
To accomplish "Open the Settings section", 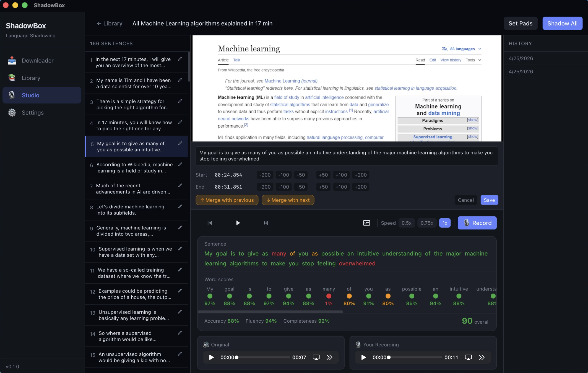I will pyautogui.click(x=42, y=113).
